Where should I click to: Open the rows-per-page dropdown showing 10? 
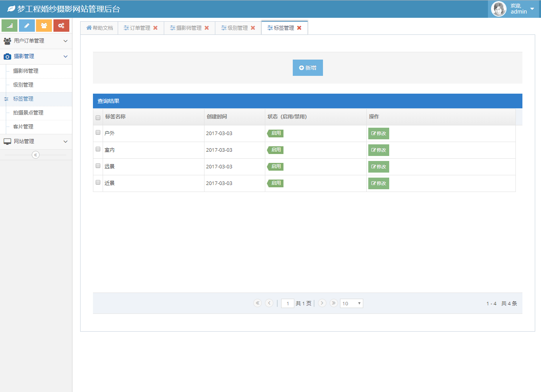351,303
